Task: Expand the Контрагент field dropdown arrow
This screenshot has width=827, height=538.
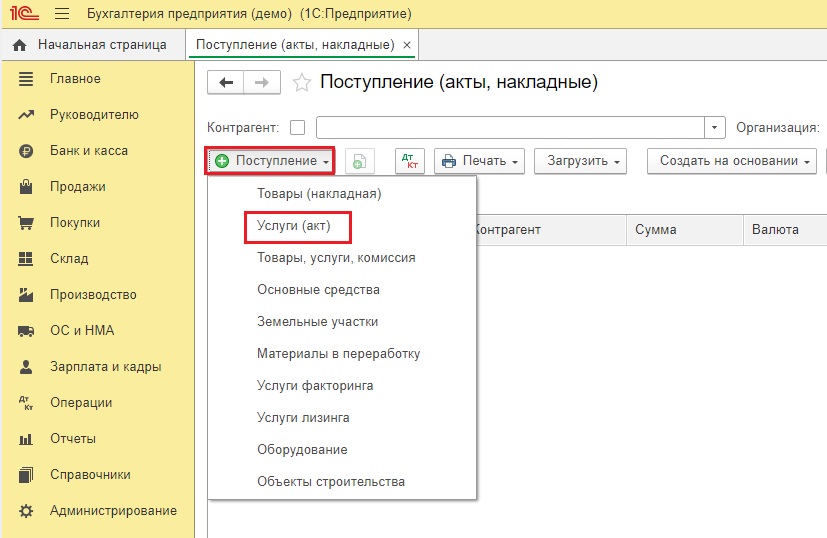Action: pyautogui.click(x=714, y=128)
